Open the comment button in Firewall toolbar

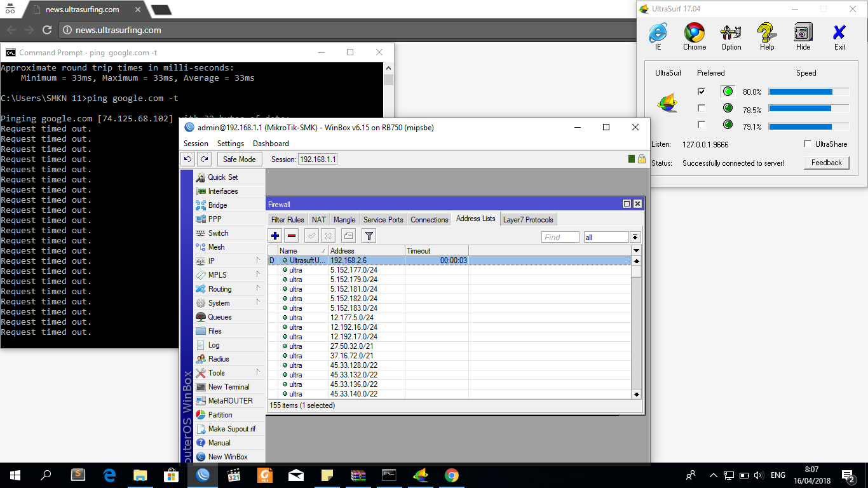pos(348,236)
